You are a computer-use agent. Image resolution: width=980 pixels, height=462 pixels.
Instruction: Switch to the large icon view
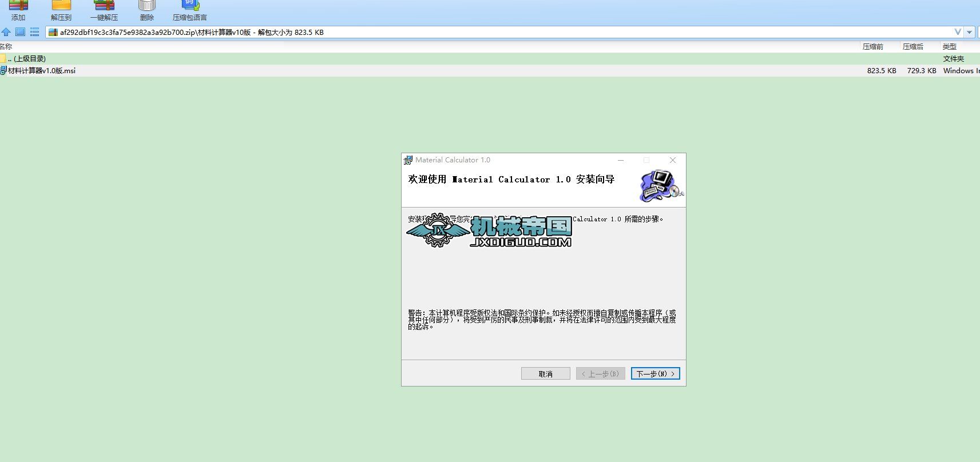click(x=20, y=32)
